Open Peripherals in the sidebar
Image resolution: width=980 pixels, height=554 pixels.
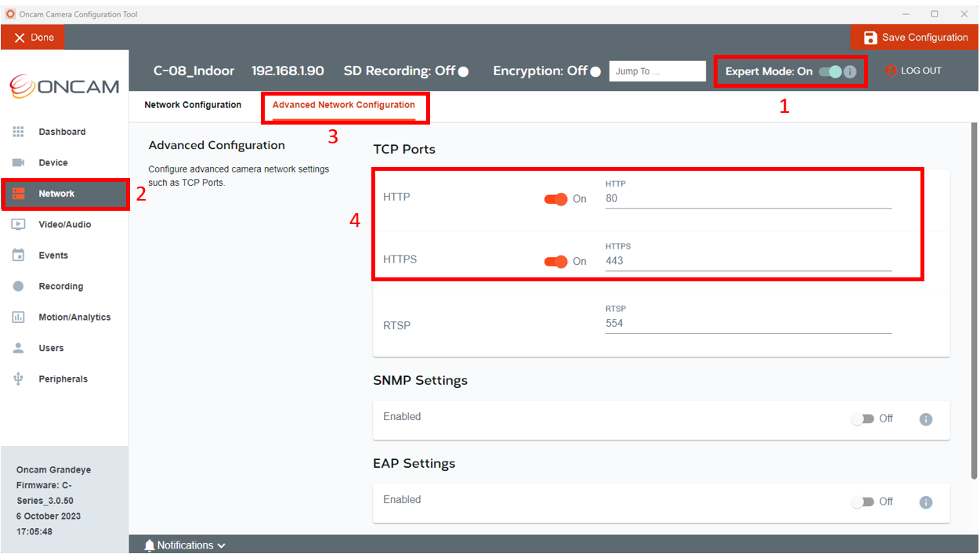[x=64, y=378]
